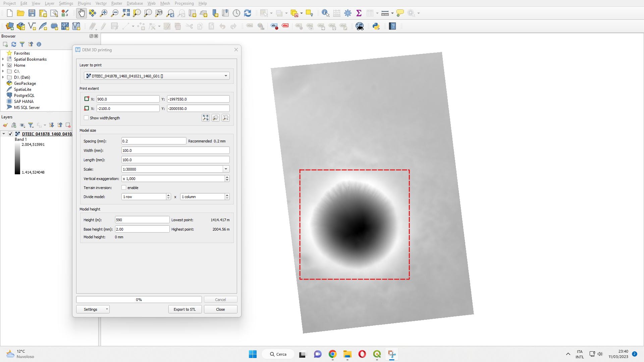The width and height of the screenshot is (644, 362).
Task: Open the Raster menu
Action: 117,3
